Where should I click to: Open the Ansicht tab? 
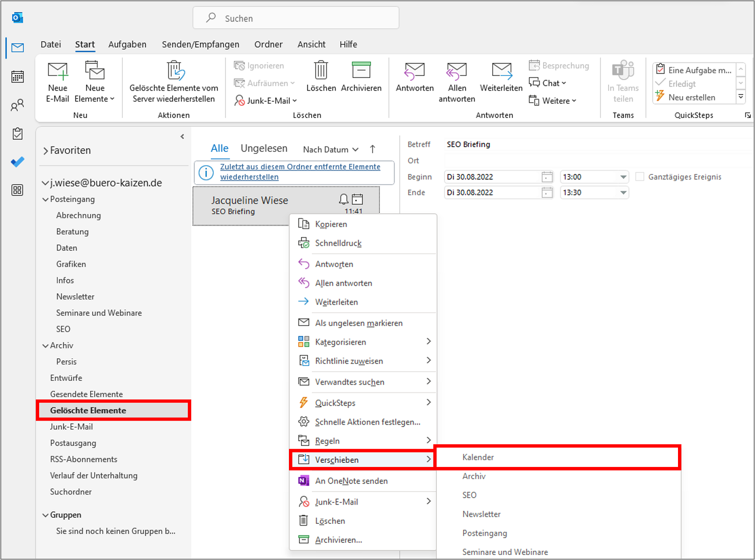pyautogui.click(x=312, y=44)
